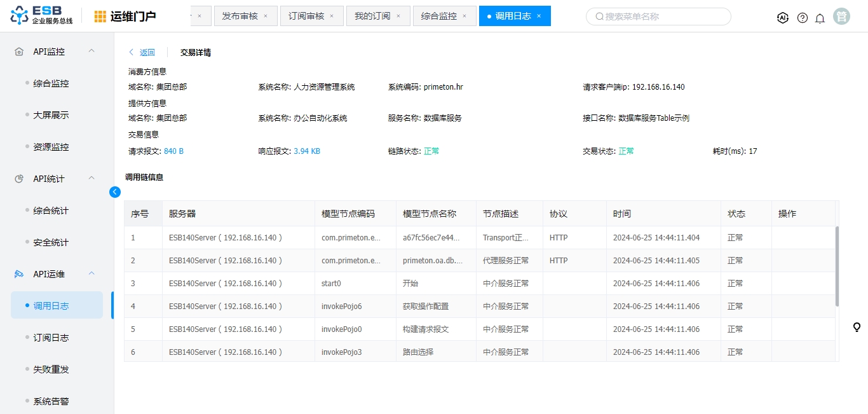This screenshot has width=868, height=414.
Task: View the 3.94 KB response message link
Action: pos(307,151)
